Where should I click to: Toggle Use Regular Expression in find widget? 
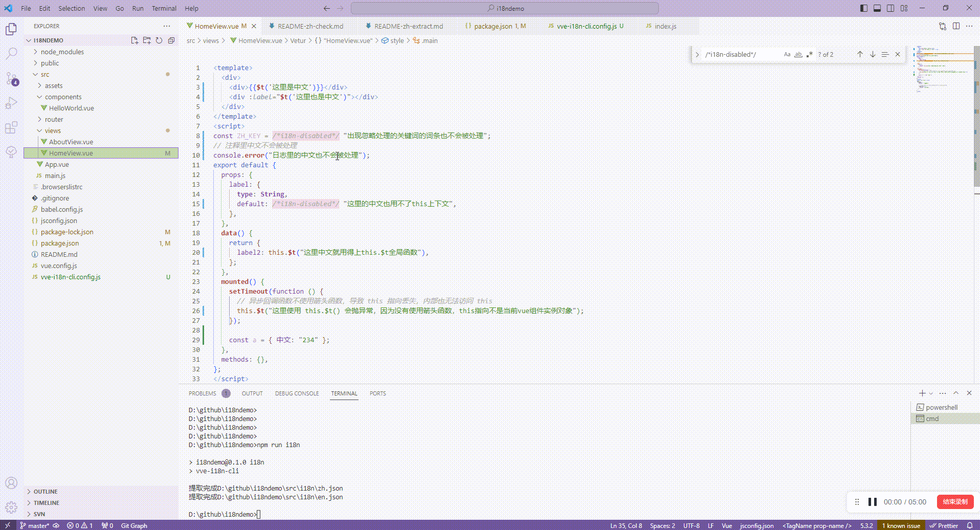[x=810, y=54]
